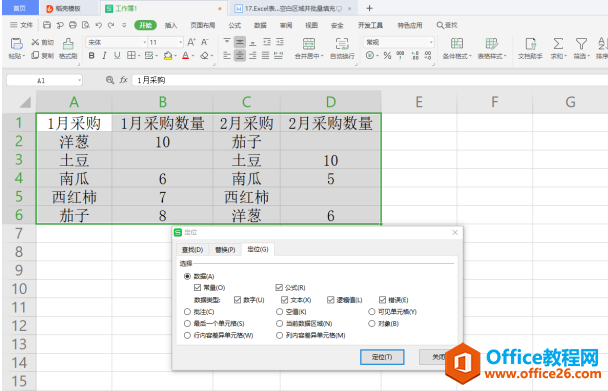Viewport: 608px width, 391px height.
Task: Click the fx insert function icon
Action: pos(123,80)
